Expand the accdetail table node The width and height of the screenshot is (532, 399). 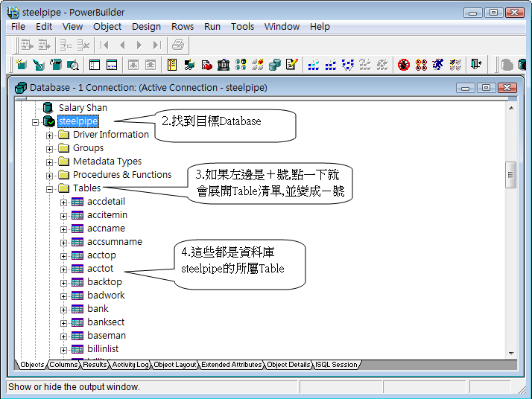click(x=63, y=202)
